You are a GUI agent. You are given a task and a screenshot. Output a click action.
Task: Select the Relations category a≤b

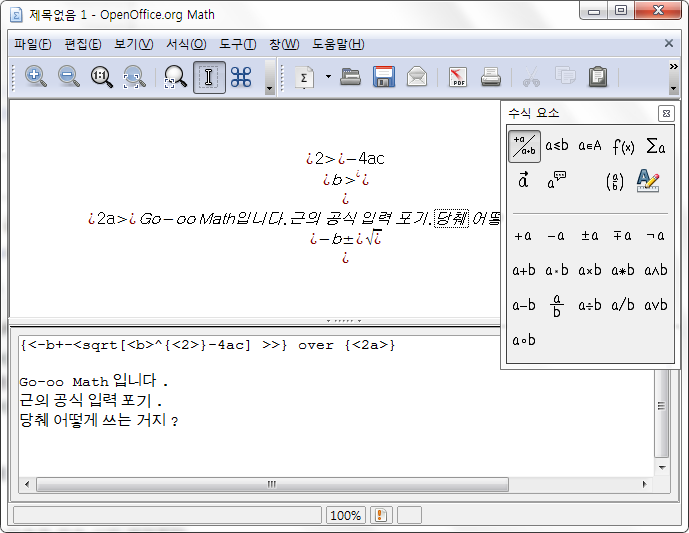click(557, 146)
